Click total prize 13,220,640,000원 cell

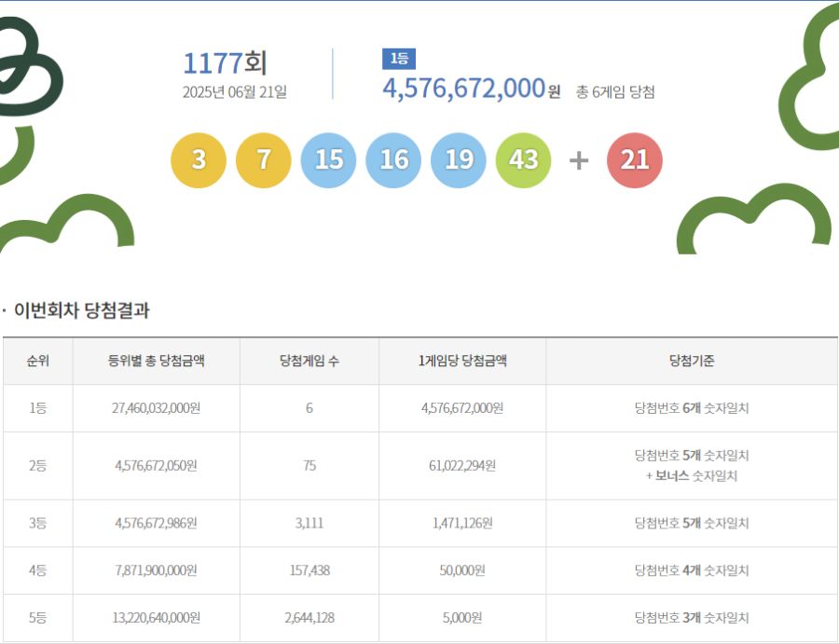pos(157,618)
